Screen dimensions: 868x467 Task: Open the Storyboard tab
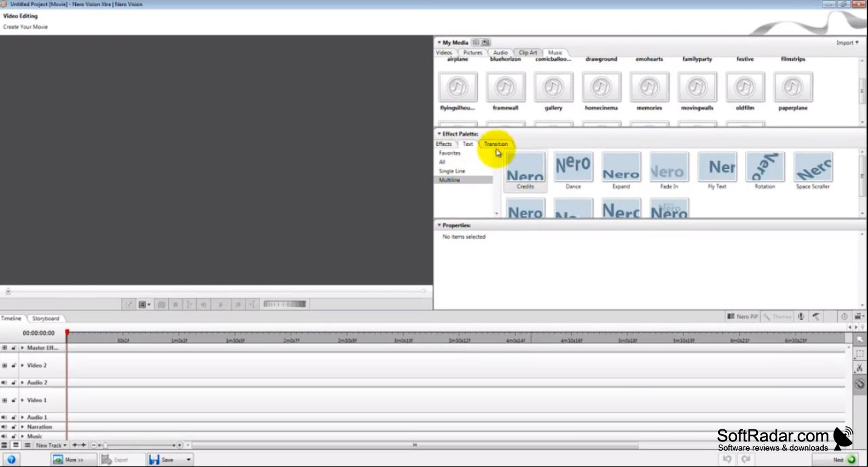(x=46, y=318)
